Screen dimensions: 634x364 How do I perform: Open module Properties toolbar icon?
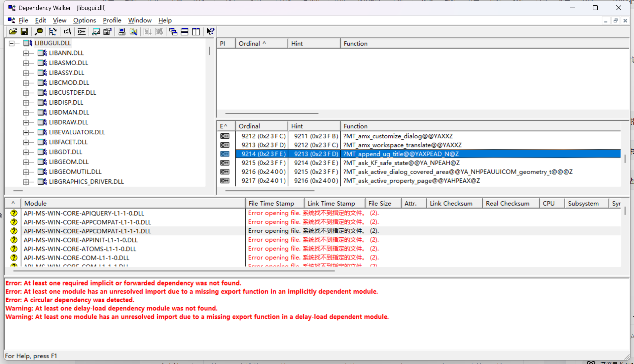[107, 32]
